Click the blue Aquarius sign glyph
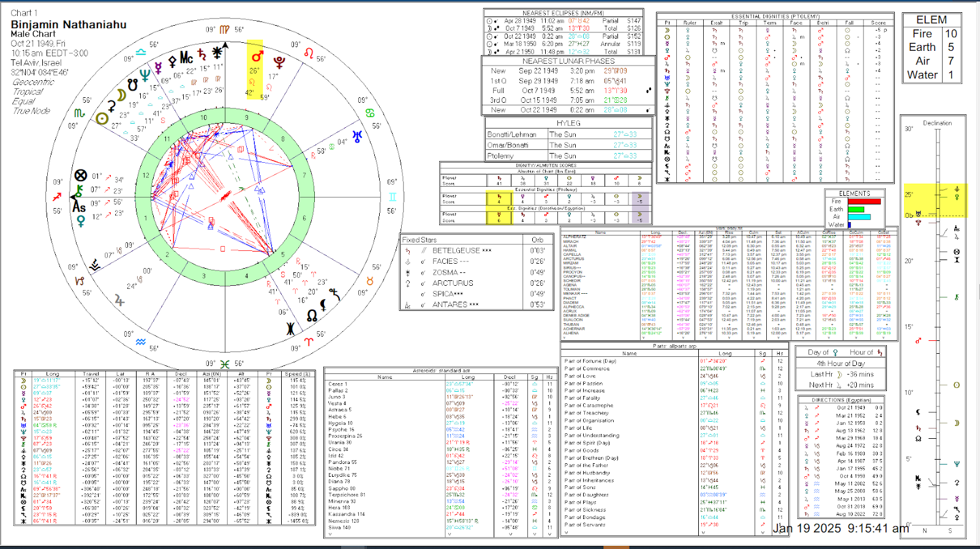The width and height of the screenshot is (980, 549). (141, 342)
